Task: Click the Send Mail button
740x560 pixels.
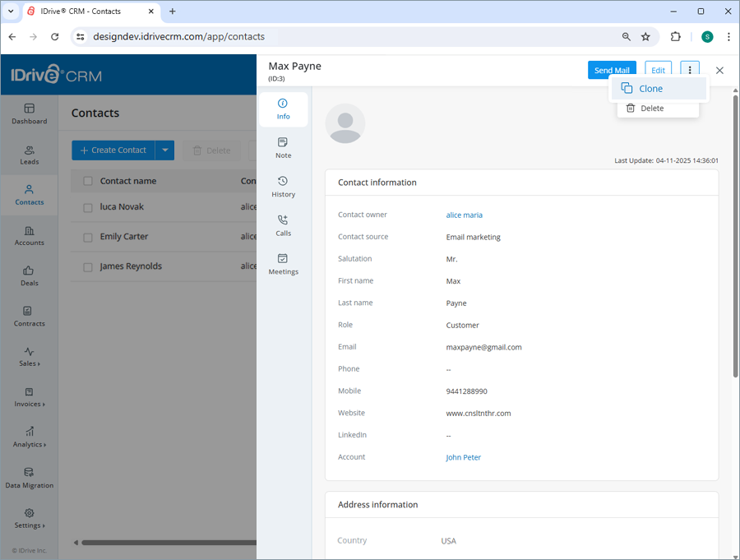Action: click(x=612, y=70)
